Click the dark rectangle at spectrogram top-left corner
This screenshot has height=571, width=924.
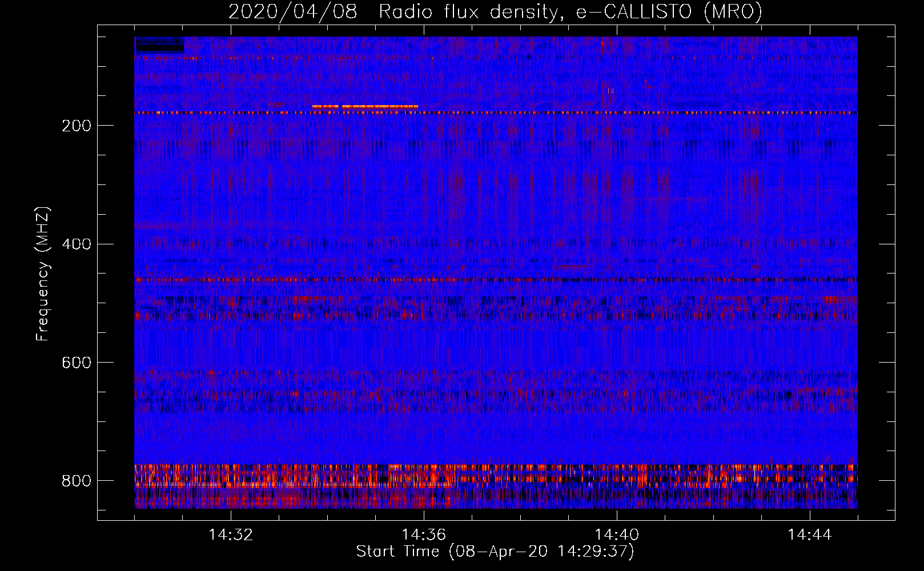[x=159, y=45]
